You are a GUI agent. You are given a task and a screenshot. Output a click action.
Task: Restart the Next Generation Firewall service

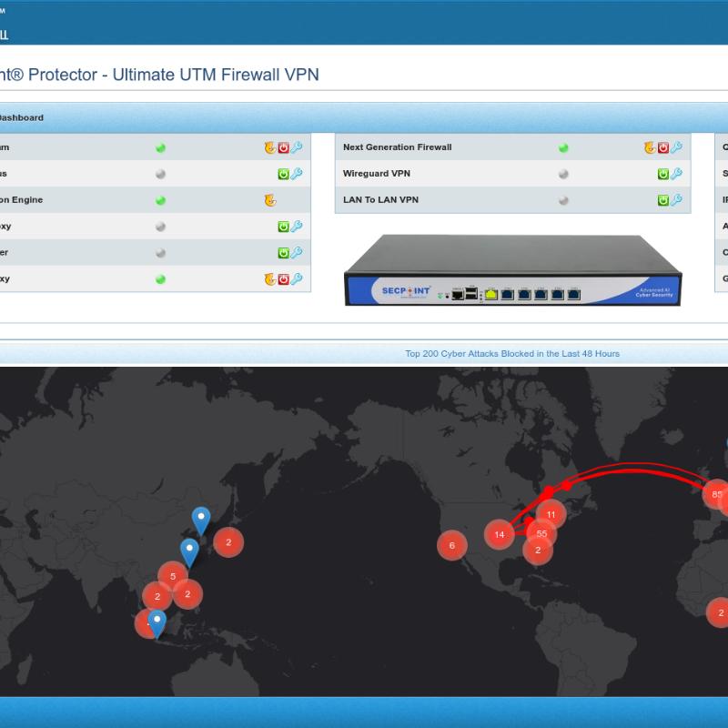650,147
